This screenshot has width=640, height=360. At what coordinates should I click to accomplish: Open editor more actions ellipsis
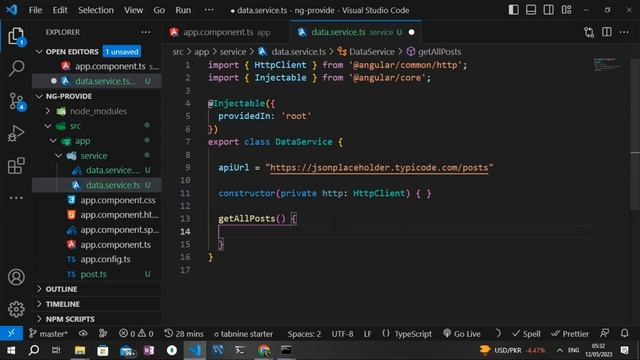point(624,32)
